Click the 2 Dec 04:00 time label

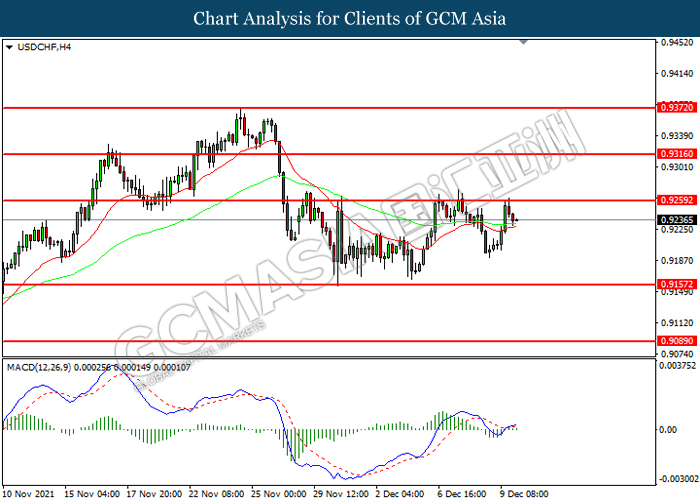pyautogui.click(x=400, y=494)
